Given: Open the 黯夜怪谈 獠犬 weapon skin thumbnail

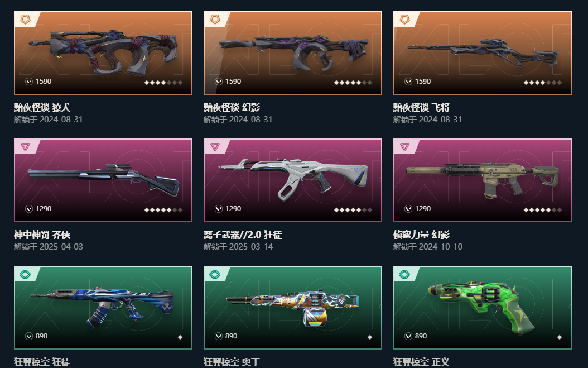Looking at the screenshot, I should tap(103, 53).
